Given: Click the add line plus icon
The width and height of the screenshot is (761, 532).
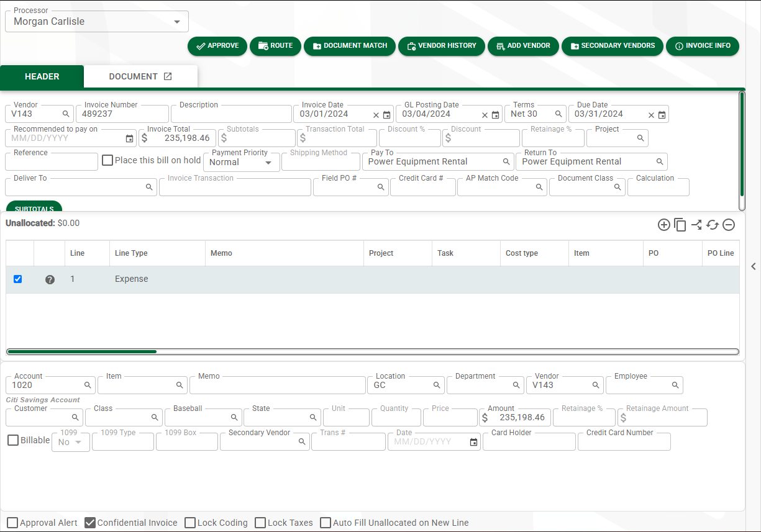Looking at the screenshot, I should [664, 225].
